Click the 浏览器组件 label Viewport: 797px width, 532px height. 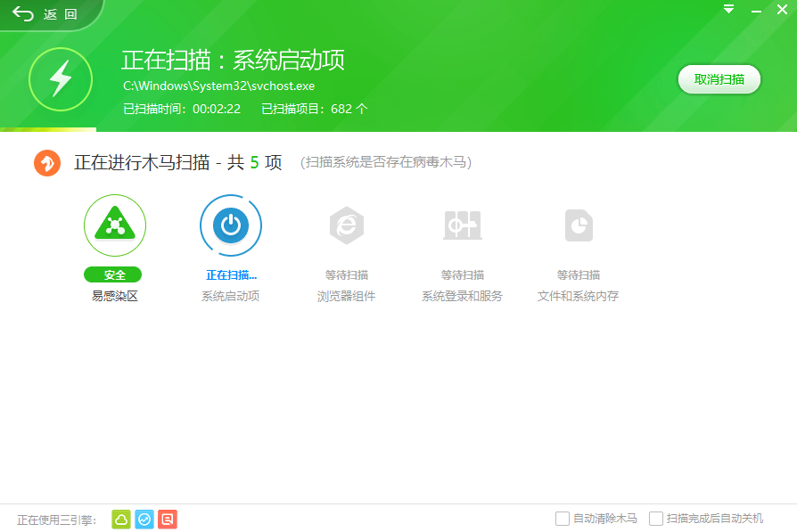pos(347,296)
